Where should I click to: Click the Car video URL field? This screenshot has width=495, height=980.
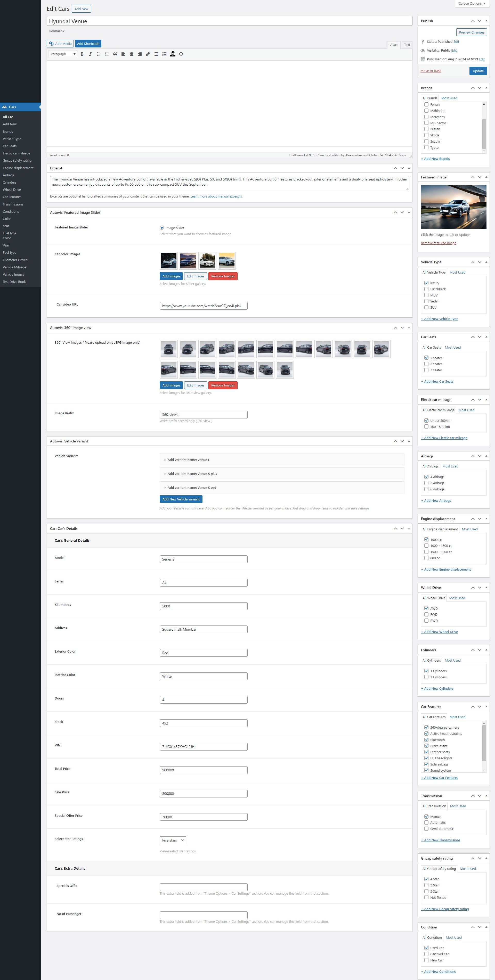click(x=204, y=306)
